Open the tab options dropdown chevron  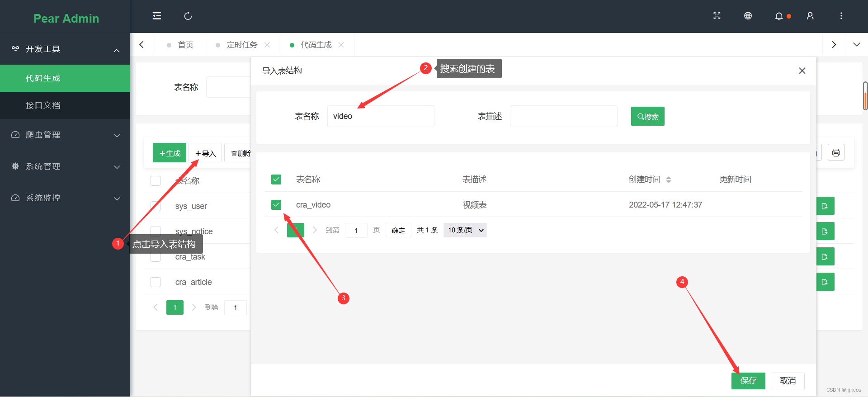[857, 45]
